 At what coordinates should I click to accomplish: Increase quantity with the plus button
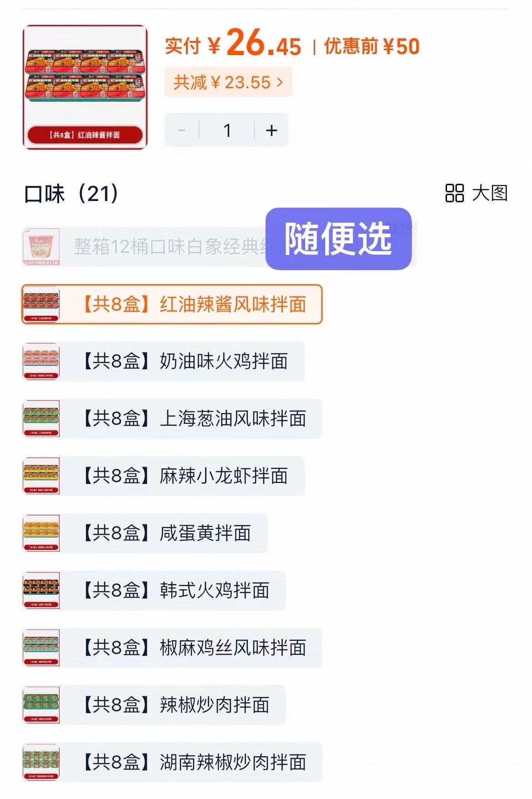pyautogui.click(x=271, y=131)
